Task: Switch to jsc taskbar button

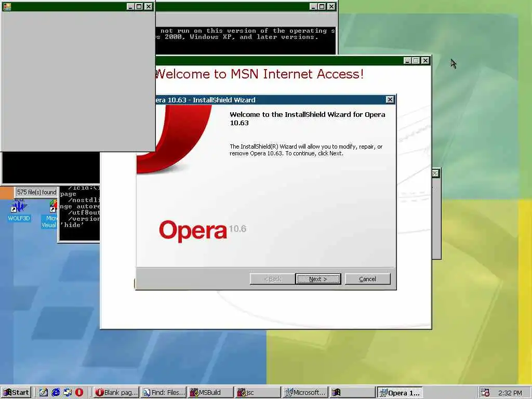Action: (x=258, y=392)
